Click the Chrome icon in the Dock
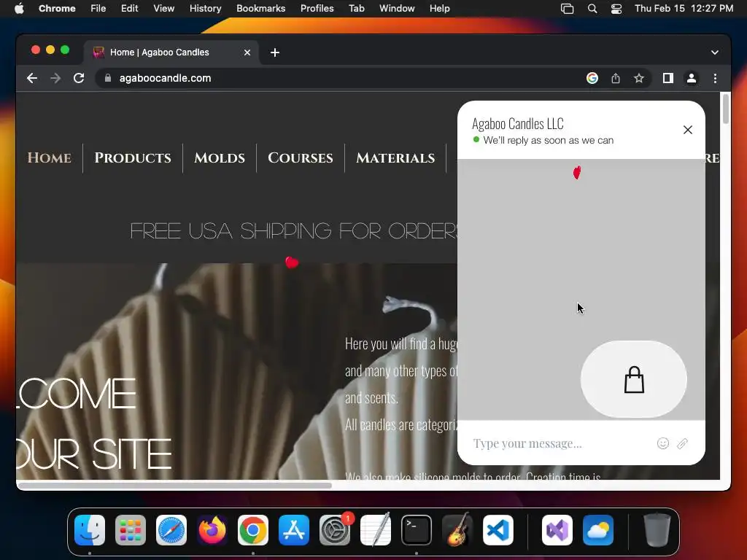This screenshot has height=560, width=747. [x=253, y=530]
